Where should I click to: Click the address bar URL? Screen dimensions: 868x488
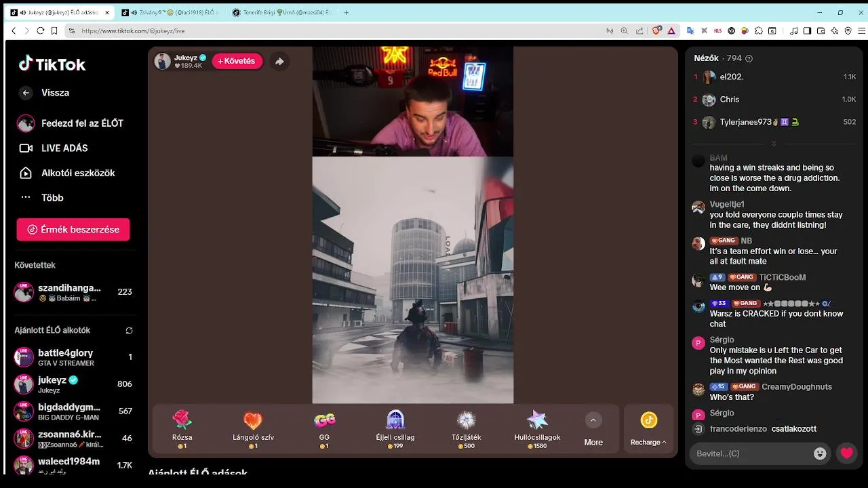tap(133, 30)
